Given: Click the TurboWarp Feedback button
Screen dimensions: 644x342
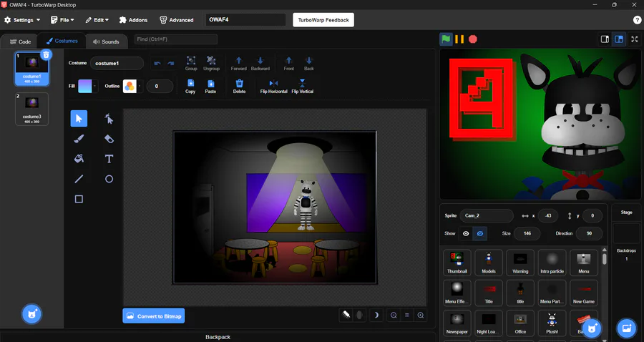Looking at the screenshot, I should [x=323, y=20].
